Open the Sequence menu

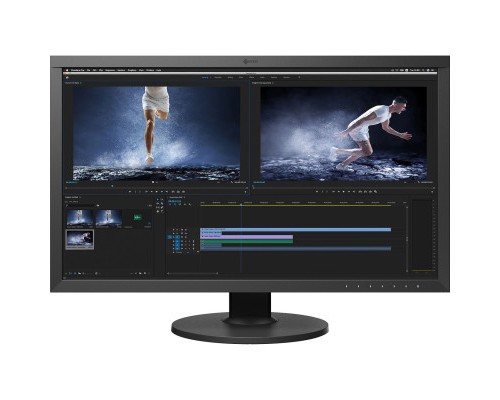coord(110,70)
